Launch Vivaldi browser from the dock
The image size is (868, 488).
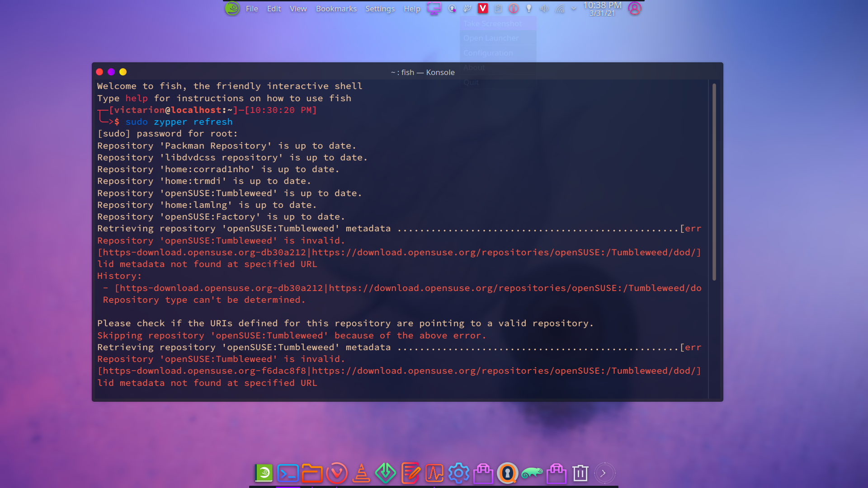pos(337,473)
